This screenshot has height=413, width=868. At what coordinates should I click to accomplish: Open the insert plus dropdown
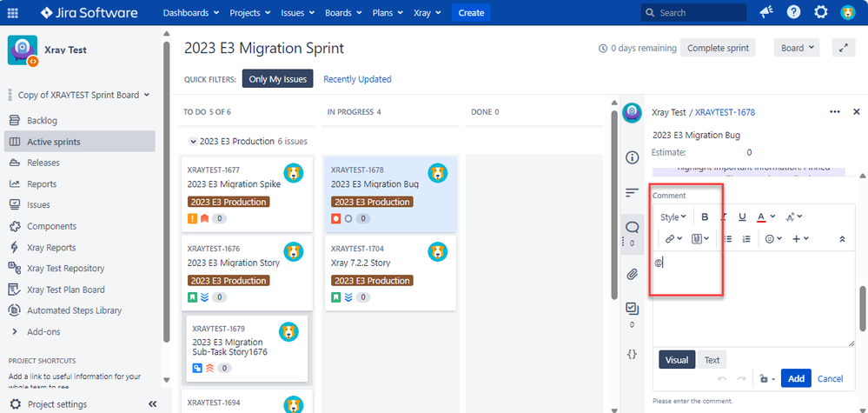(x=800, y=239)
